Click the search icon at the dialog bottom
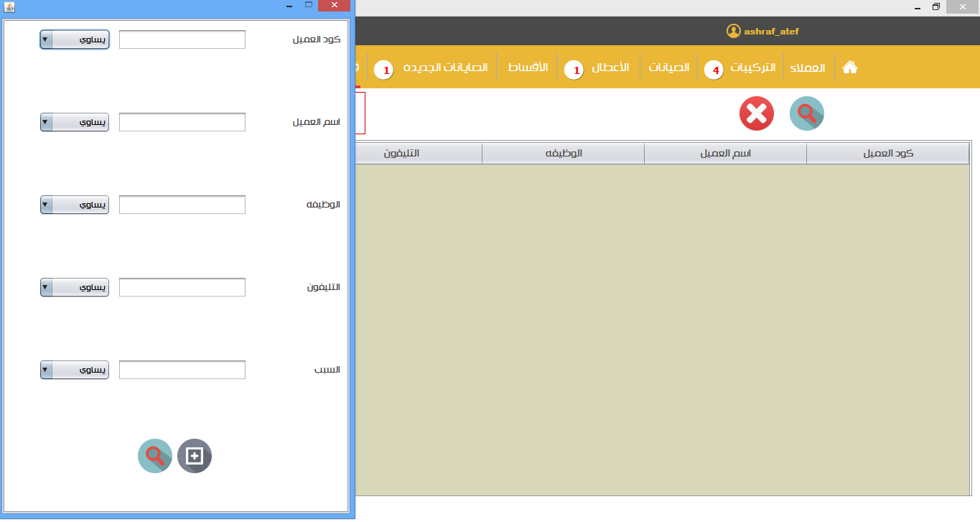Image resolution: width=980 pixels, height=522 pixels. (x=155, y=456)
